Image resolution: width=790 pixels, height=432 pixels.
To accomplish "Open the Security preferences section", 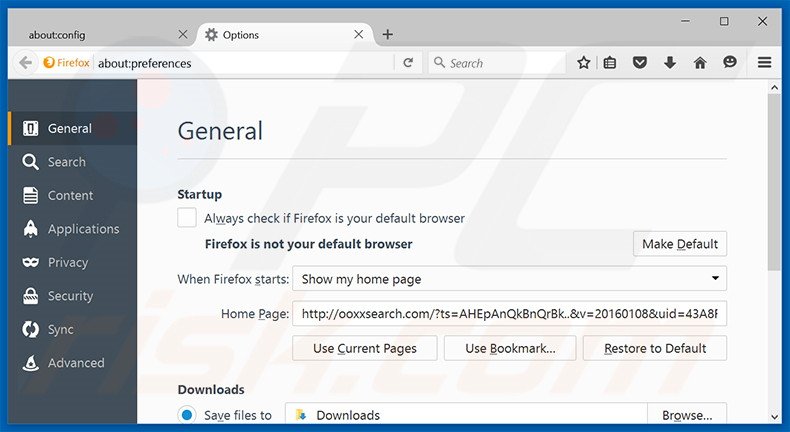I will (73, 296).
